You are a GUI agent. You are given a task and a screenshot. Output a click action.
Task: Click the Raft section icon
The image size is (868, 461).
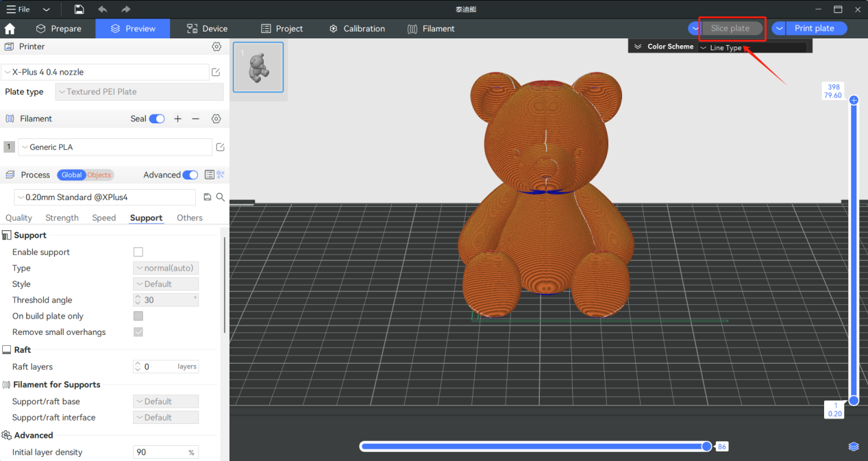(7, 349)
